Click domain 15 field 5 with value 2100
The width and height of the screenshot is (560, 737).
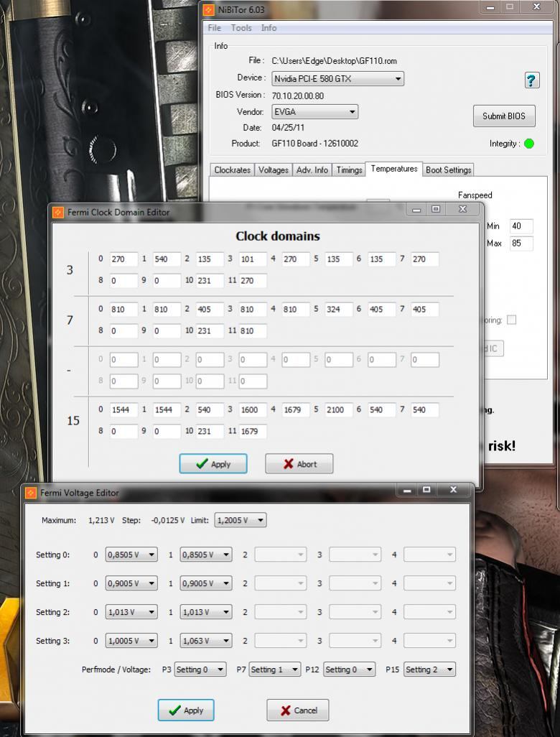(x=339, y=410)
